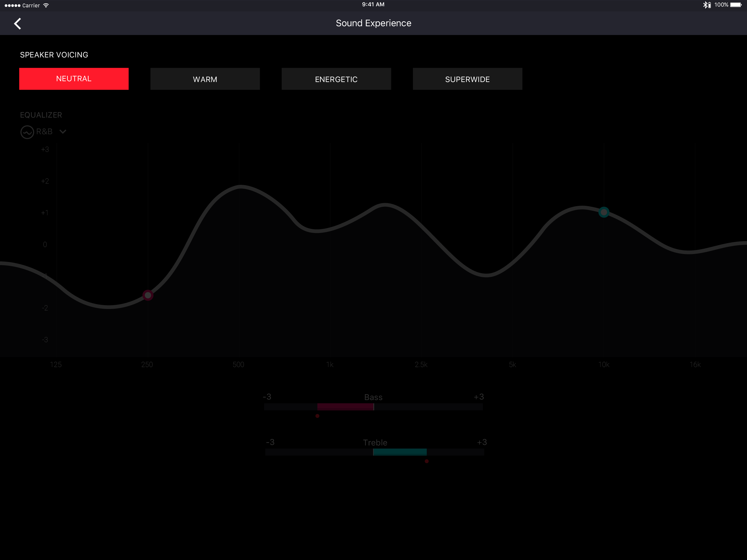Click the Bass level slider bar
This screenshot has width=747, height=560.
(x=373, y=407)
